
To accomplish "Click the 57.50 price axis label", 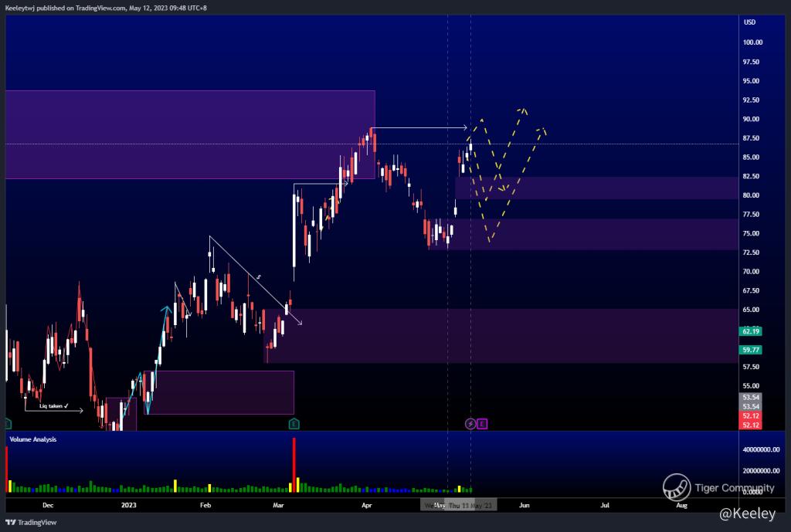I will click(x=751, y=367).
